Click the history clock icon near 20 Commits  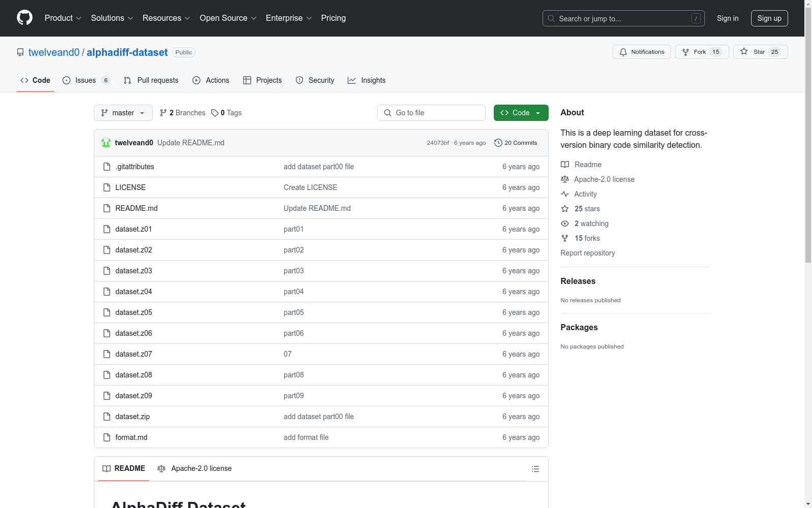(498, 143)
